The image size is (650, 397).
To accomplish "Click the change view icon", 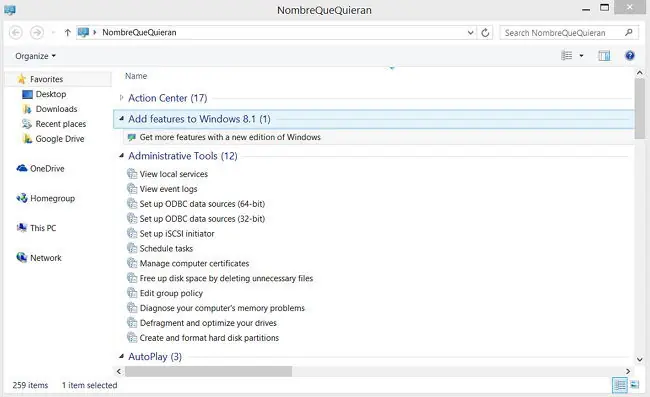I will tap(567, 56).
